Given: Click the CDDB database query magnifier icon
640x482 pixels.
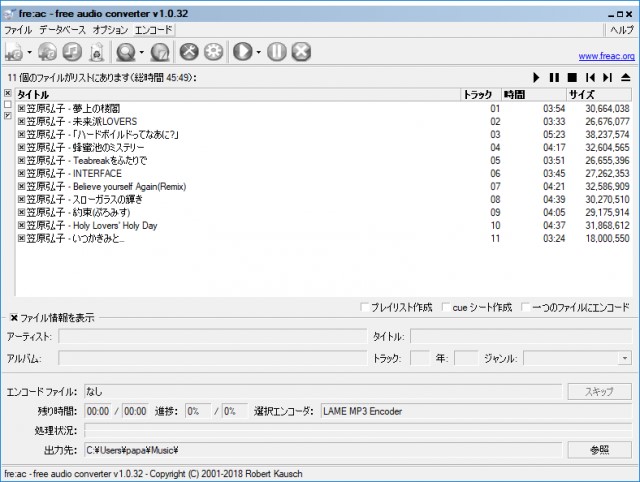Looking at the screenshot, I should pyautogui.click(x=126, y=52).
